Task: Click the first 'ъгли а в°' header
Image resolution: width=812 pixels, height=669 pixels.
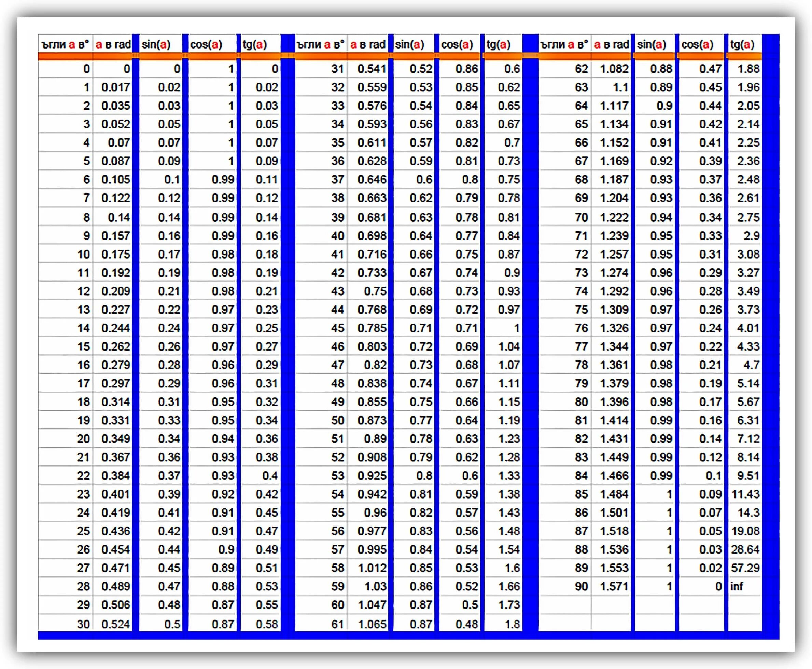Action: click(x=66, y=44)
